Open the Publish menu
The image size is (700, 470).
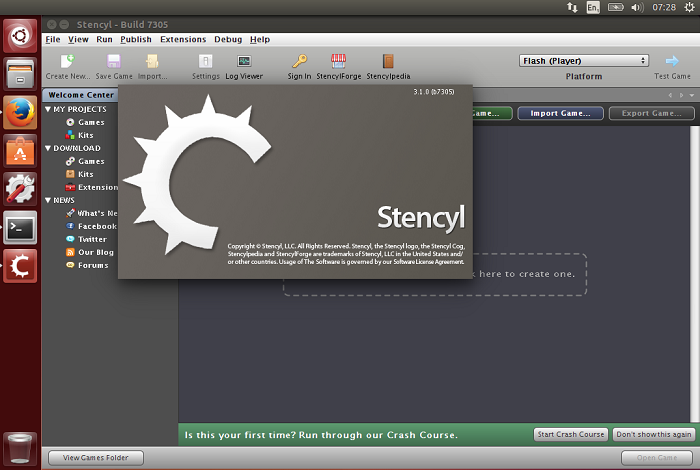click(136, 39)
